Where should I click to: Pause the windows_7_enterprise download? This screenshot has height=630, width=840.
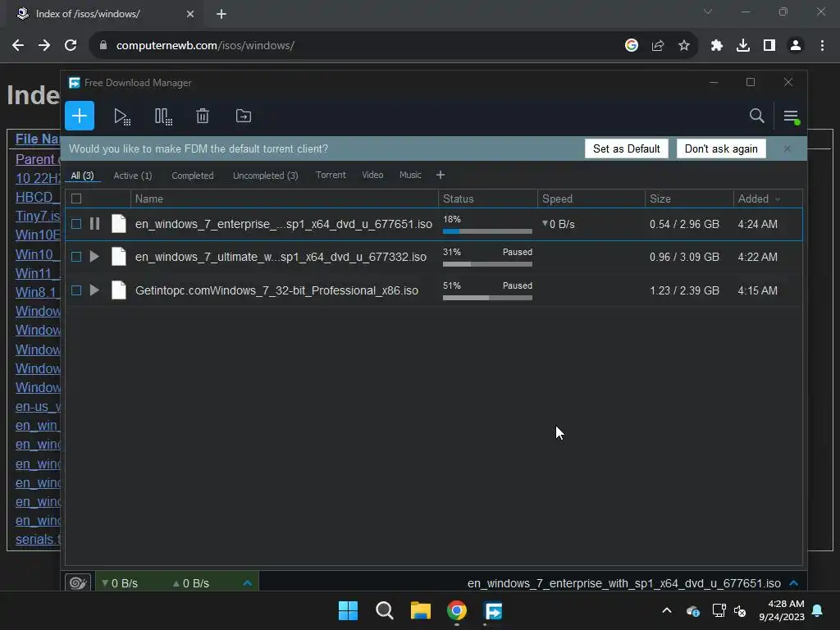click(x=94, y=224)
